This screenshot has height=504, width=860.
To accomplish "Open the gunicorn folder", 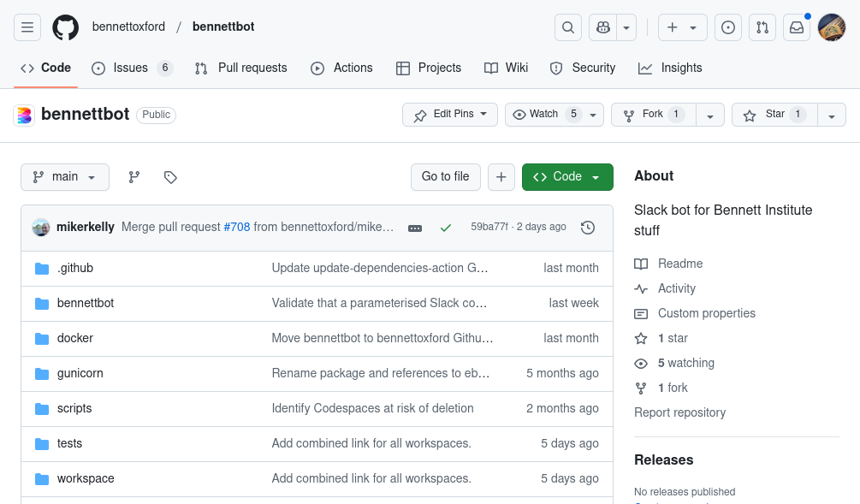I will (80, 373).
